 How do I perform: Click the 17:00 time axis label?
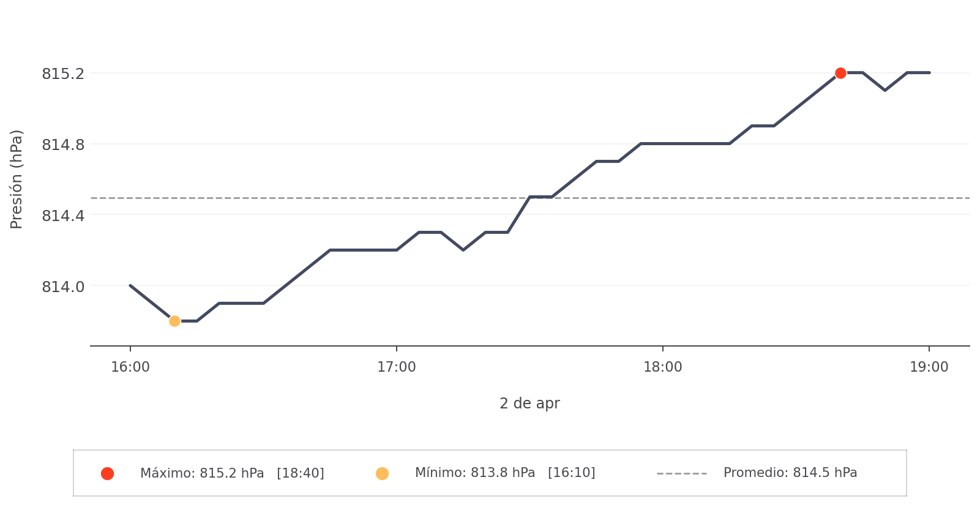(397, 367)
